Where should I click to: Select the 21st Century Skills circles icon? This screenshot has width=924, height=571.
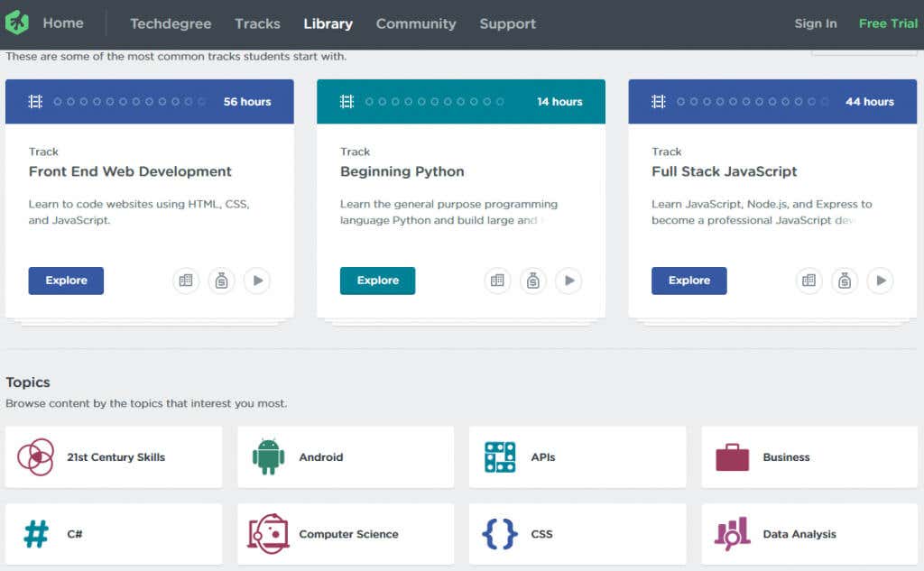point(36,457)
